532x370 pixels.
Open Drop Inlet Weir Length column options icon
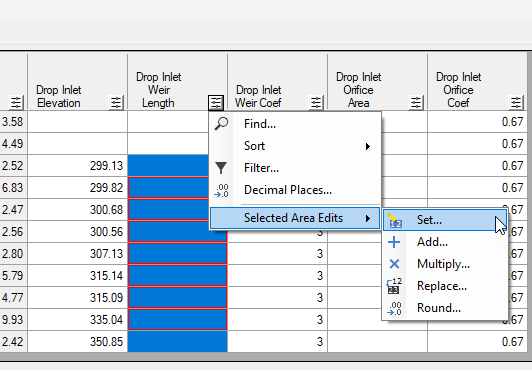[216, 102]
